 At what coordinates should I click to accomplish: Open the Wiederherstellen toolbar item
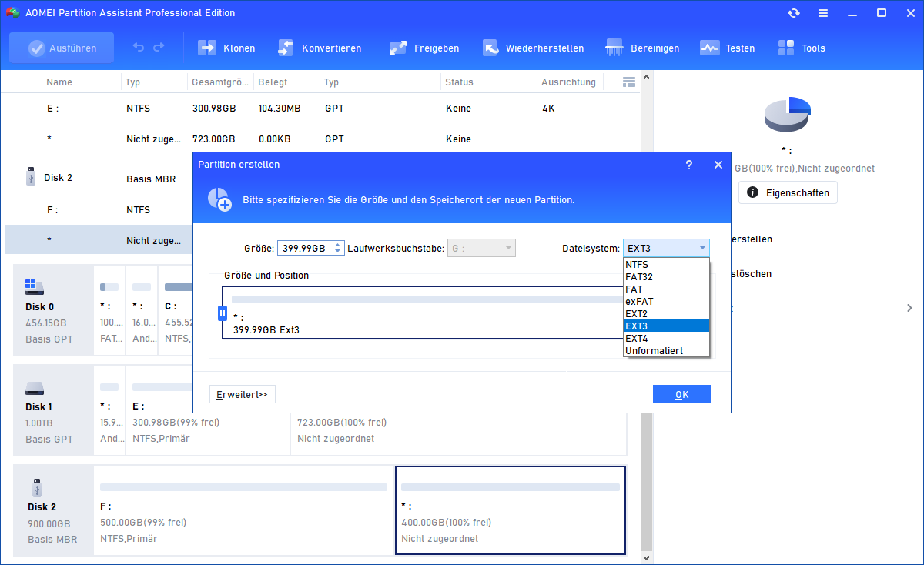pos(533,48)
